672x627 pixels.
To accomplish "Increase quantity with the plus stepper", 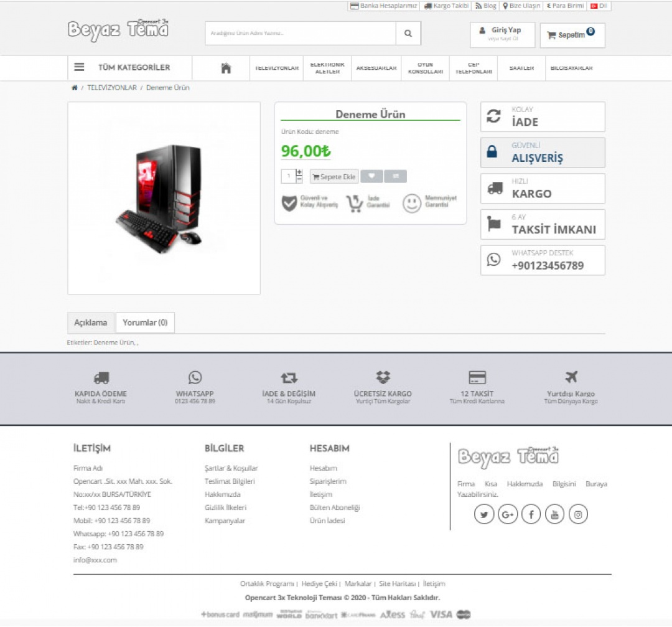I will tap(299, 172).
